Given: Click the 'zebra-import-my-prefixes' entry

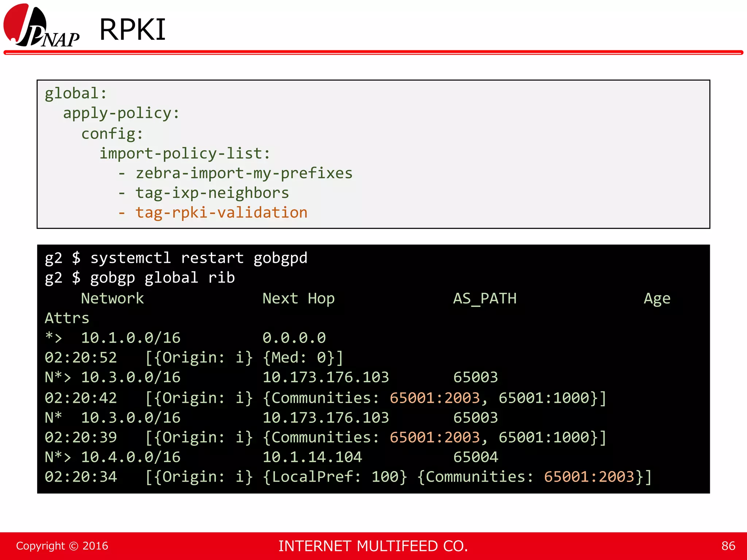Looking at the screenshot, I should [244, 173].
